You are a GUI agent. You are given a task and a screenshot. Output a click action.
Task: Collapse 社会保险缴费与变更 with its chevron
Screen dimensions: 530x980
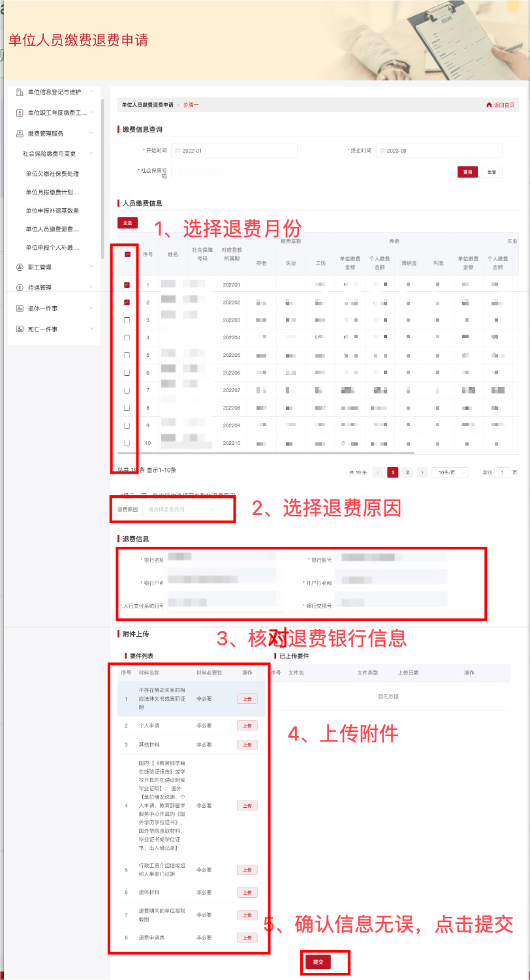(x=91, y=153)
